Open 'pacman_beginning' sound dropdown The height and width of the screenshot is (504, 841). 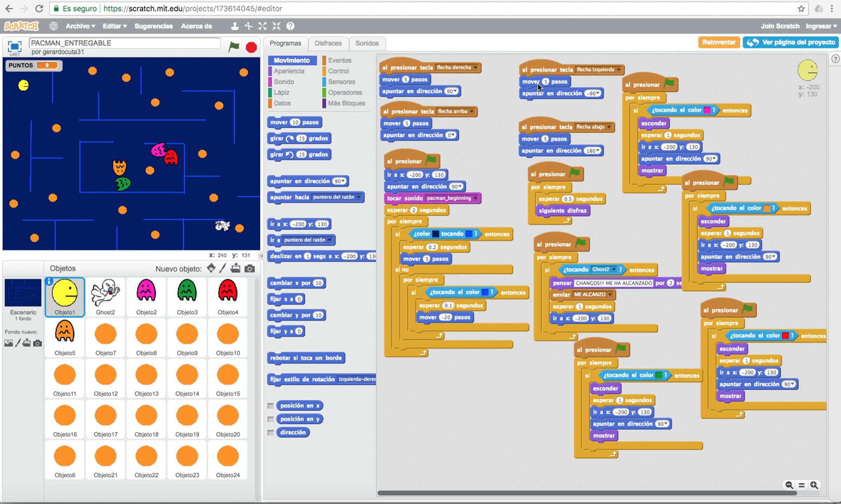476,198
